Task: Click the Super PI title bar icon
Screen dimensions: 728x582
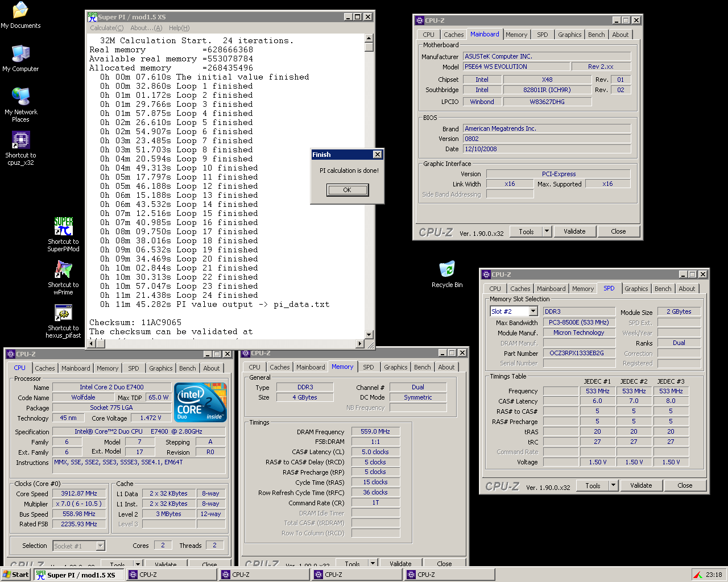Action: [x=93, y=17]
